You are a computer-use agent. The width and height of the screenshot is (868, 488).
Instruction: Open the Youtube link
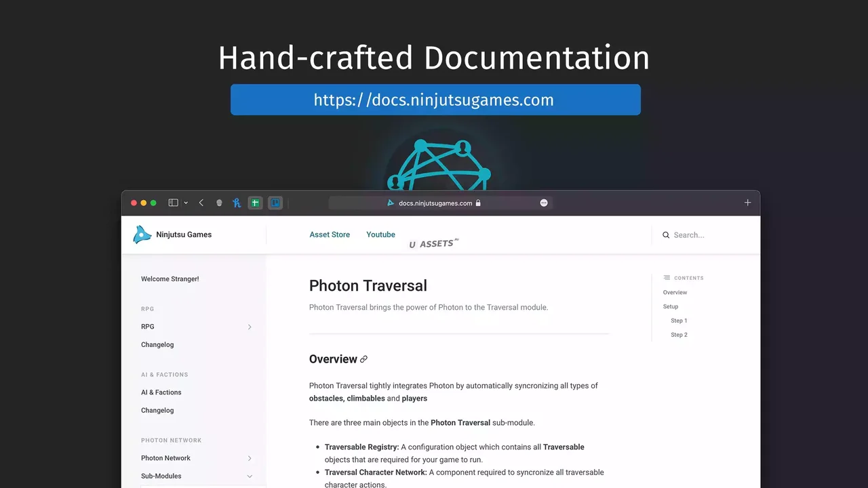pos(380,235)
